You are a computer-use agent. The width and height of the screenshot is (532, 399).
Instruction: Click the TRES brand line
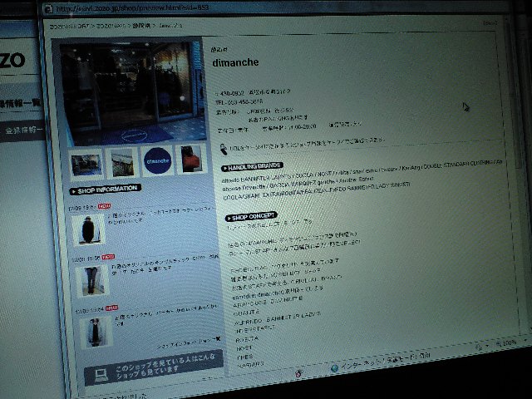[x=245, y=357]
